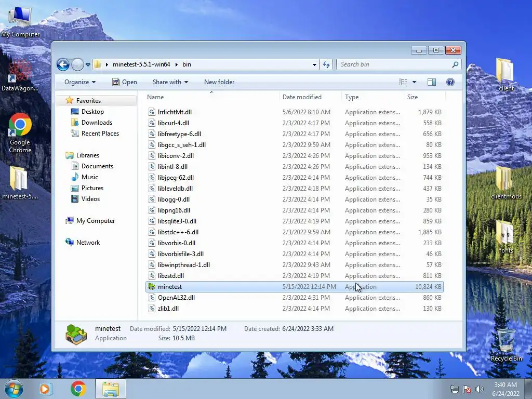Click file name libvorbisfile-3.dll

[x=180, y=254]
